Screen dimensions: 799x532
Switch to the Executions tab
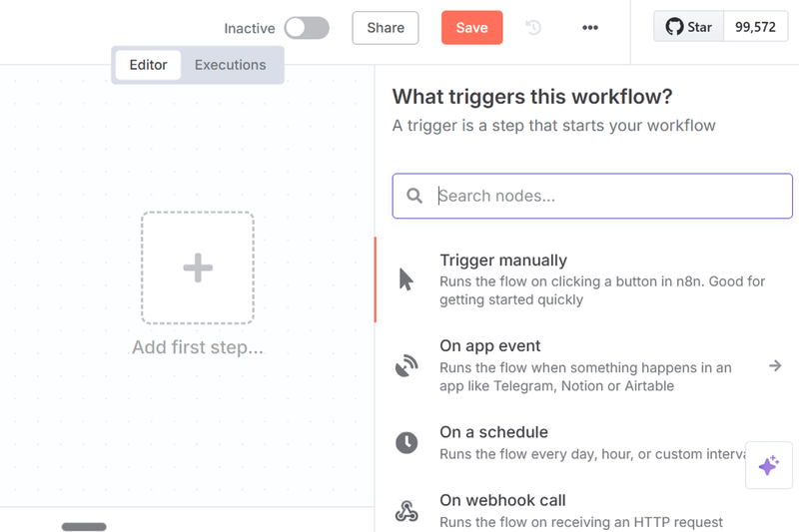coord(230,65)
